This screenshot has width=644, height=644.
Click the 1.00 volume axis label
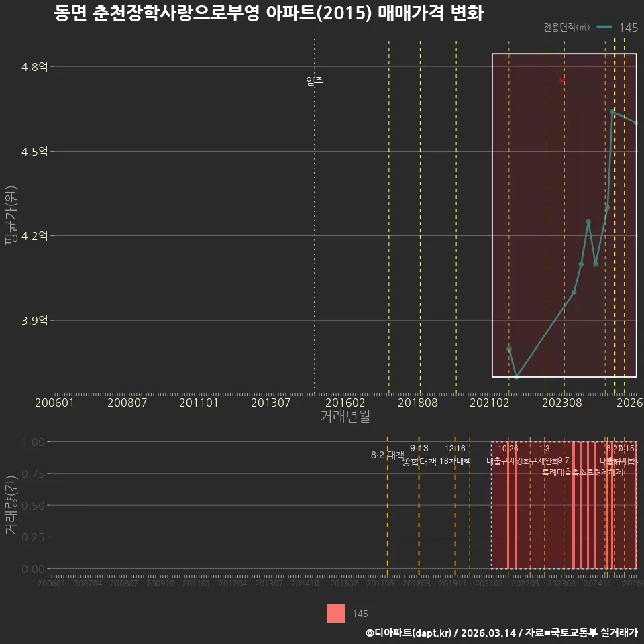[34, 442]
